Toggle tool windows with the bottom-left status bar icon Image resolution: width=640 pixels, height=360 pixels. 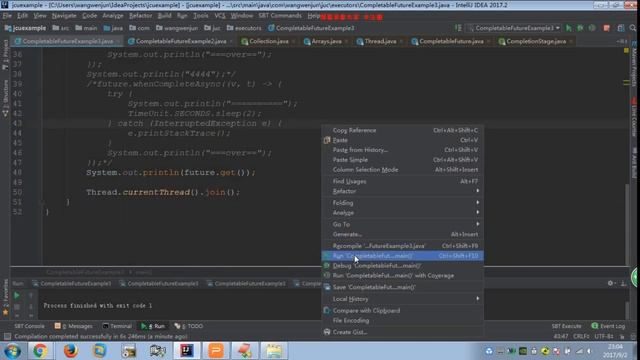click(x=7, y=336)
